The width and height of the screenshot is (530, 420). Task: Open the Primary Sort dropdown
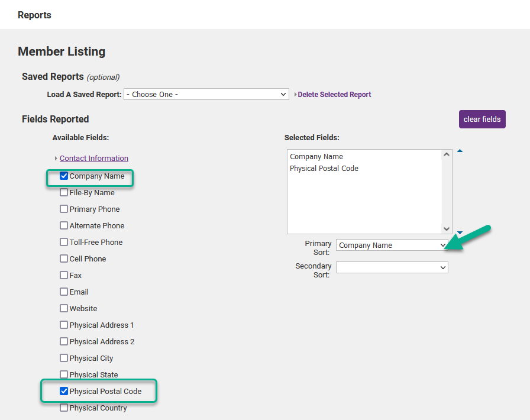coord(392,245)
